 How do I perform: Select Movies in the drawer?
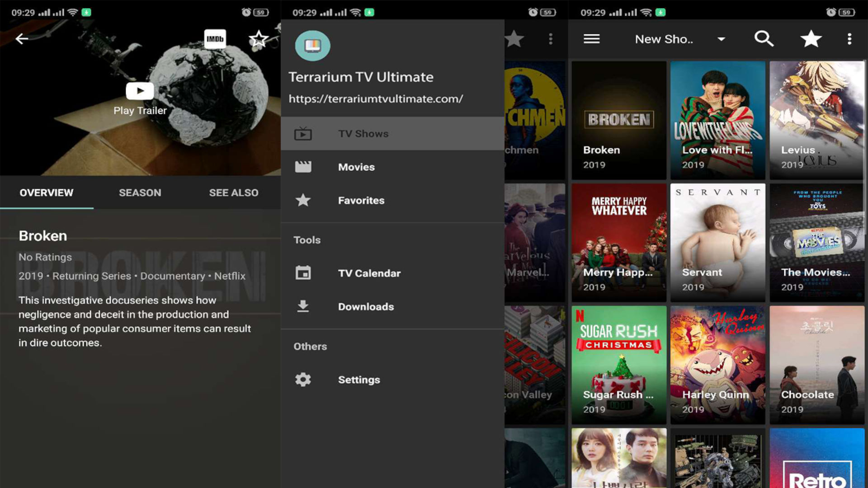(392, 167)
